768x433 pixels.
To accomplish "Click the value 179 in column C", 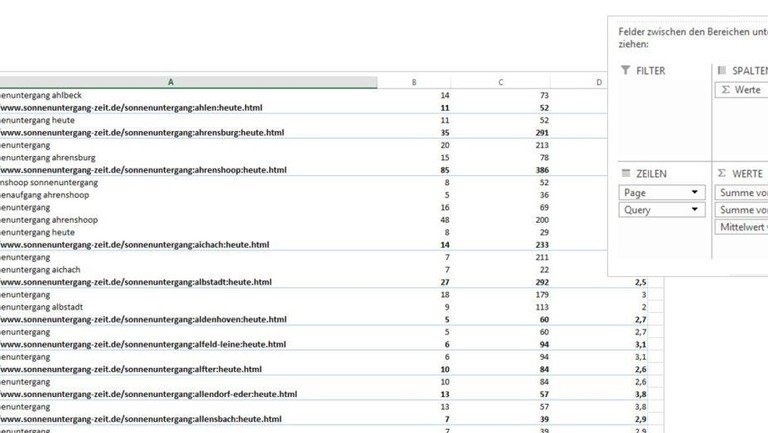I will [x=542, y=294].
